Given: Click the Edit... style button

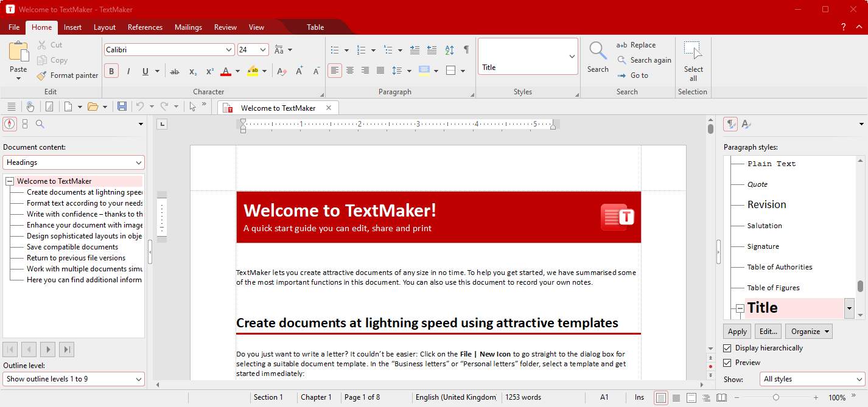Looking at the screenshot, I should (x=768, y=332).
